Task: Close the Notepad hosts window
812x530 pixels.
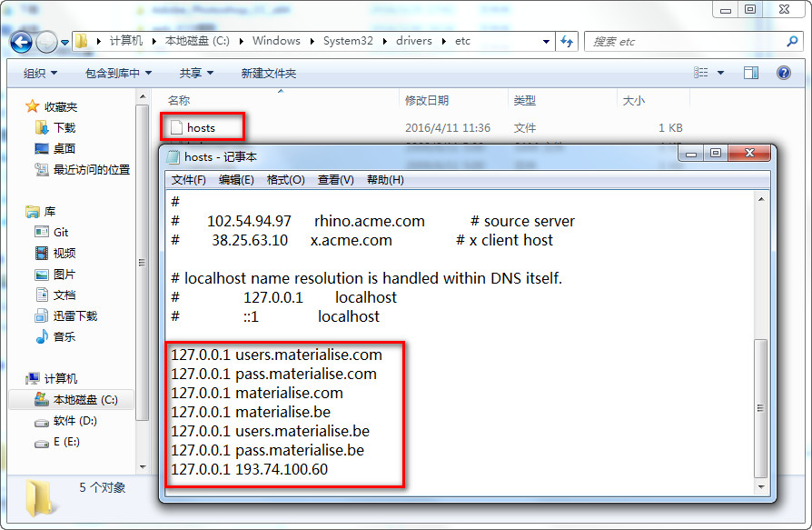Action: (749, 153)
